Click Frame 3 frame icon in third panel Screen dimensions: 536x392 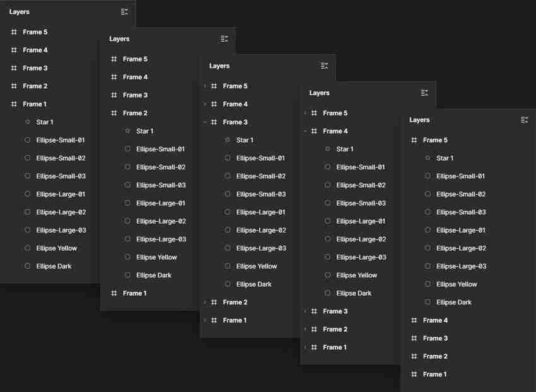click(x=214, y=122)
